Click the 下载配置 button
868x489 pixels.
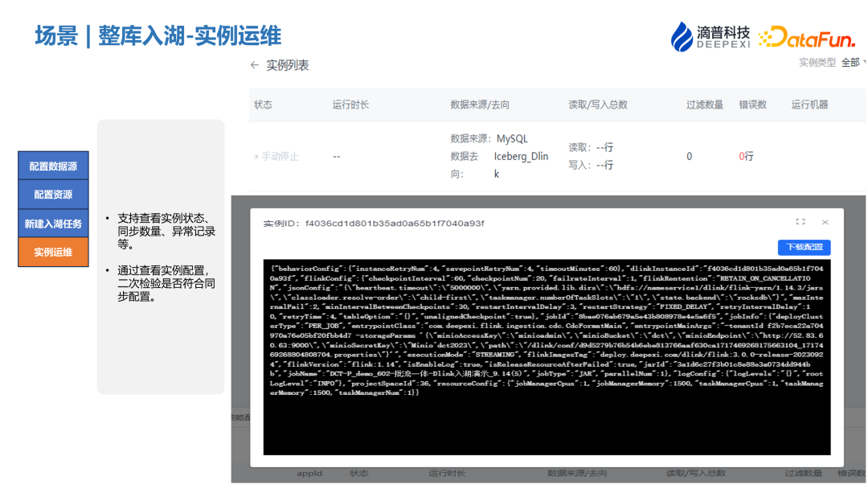click(x=804, y=248)
